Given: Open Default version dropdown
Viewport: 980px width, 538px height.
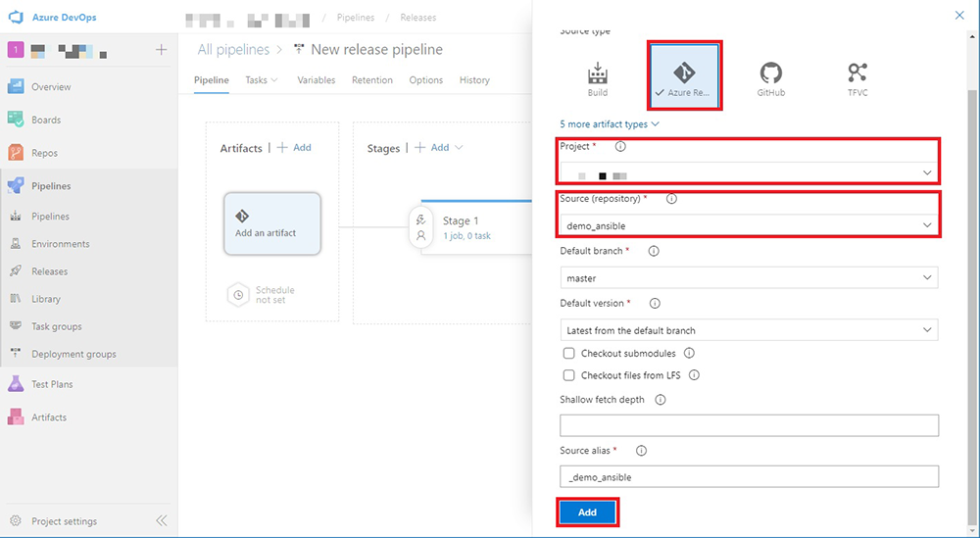Looking at the screenshot, I should 750,330.
